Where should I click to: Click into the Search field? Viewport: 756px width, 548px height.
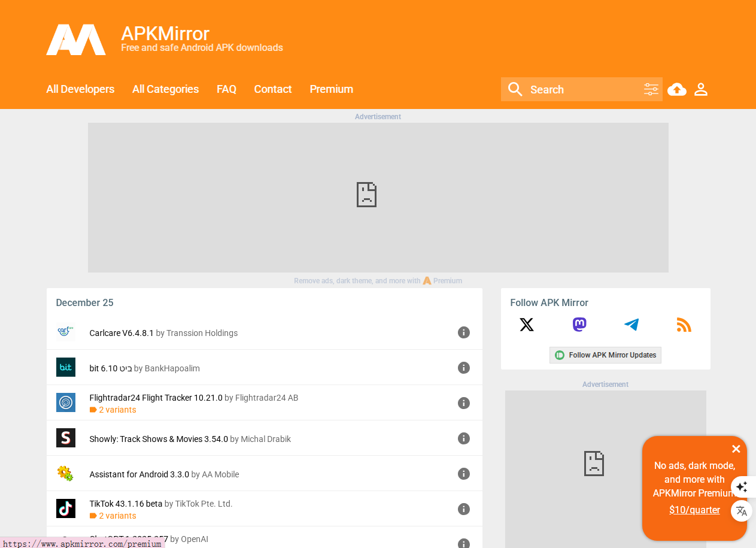[581, 90]
